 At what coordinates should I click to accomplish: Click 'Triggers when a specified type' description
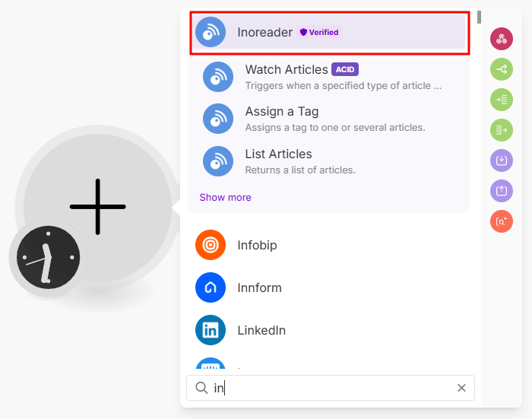tap(344, 86)
